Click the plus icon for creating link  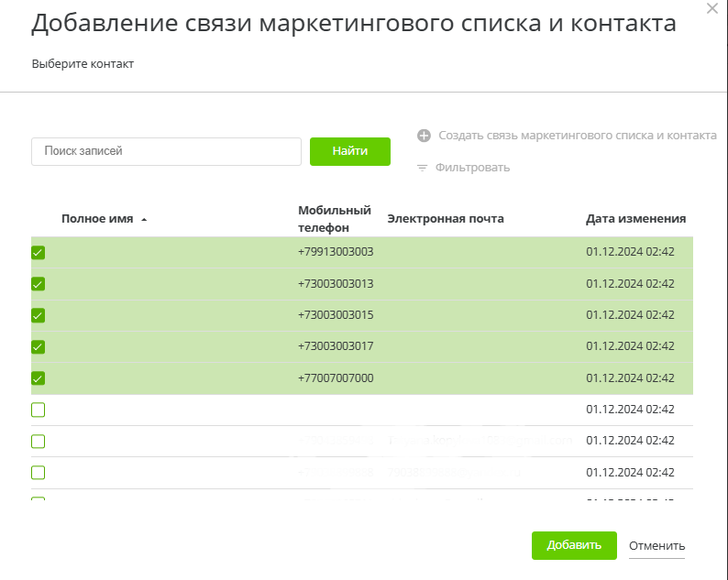(x=424, y=136)
